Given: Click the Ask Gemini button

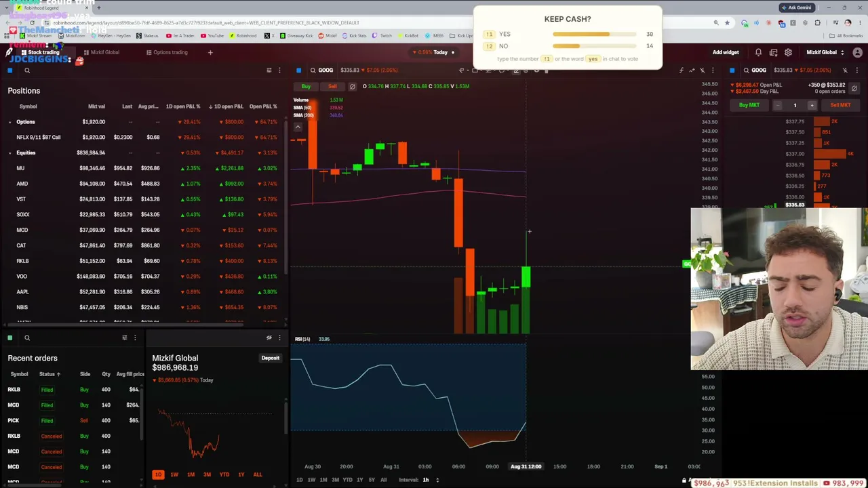Looking at the screenshot, I should coord(796,7).
